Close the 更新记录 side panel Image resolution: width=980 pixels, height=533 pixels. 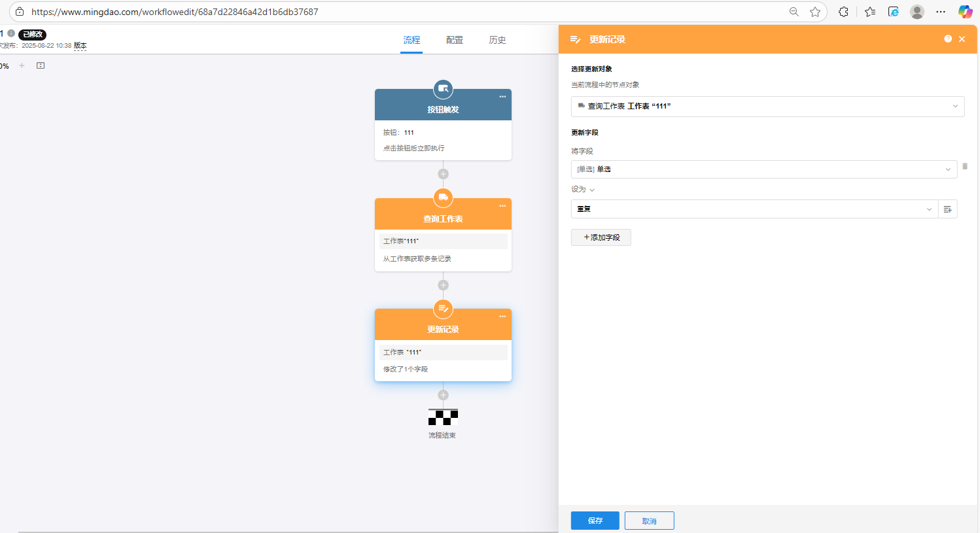coord(962,39)
